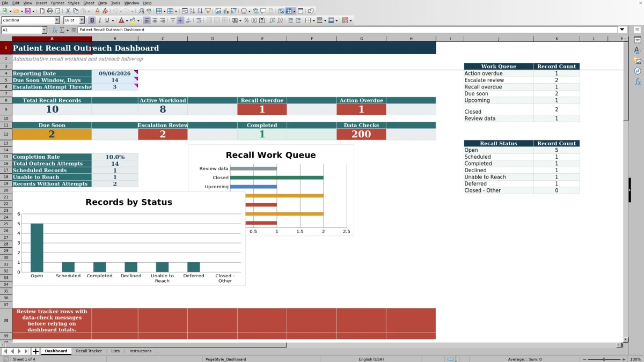The width and height of the screenshot is (644, 362).
Task: Open the sidebar Navigator compass icon
Action: tap(638, 71)
